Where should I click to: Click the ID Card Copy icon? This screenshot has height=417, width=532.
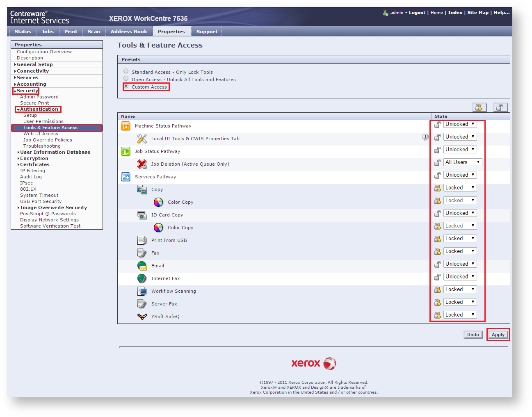[x=142, y=215]
